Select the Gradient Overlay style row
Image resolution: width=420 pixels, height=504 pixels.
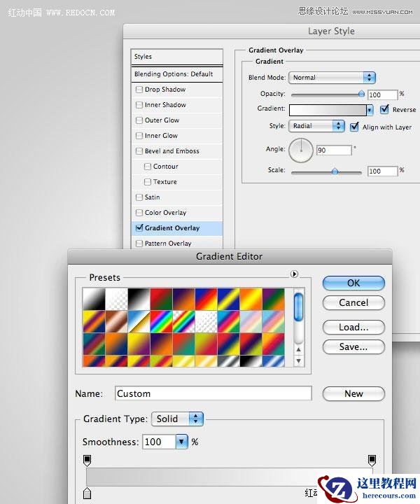tap(176, 228)
